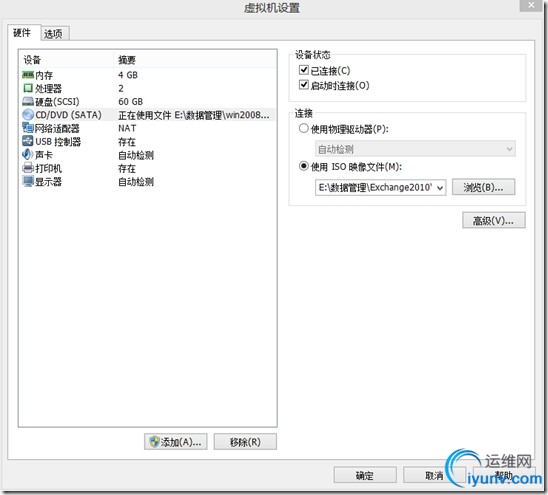This screenshot has width=548, height=495.
Task: Close the 虚拟机设置 dialog window
Action: tap(532, 5)
